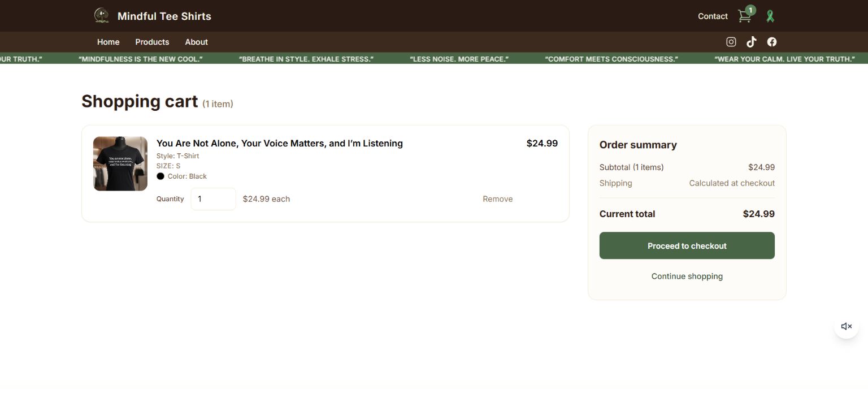Screen dimensions: 868x393
Task: Click the '(1 item)' count beside Shopping cart
Action: click(218, 104)
